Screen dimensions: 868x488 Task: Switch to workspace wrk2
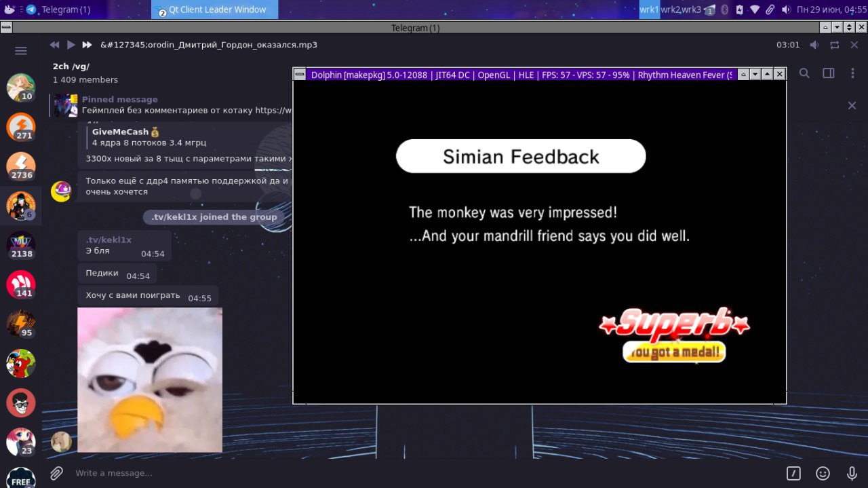click(670, 10)
